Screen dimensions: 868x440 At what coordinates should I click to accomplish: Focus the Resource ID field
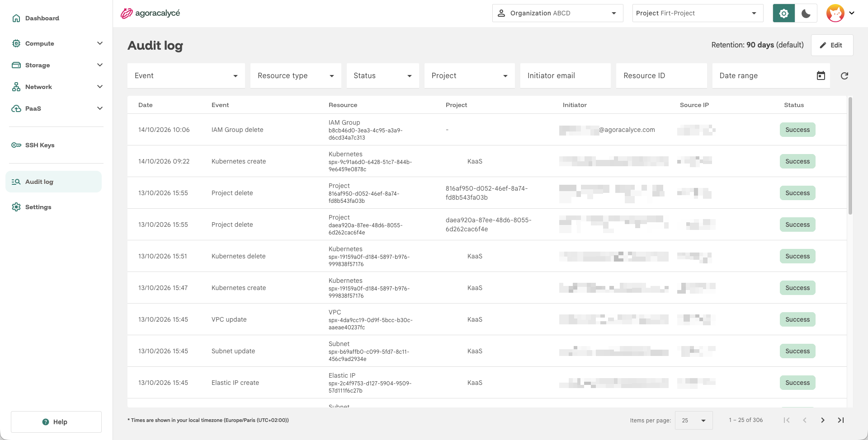[x=661, y=75]
